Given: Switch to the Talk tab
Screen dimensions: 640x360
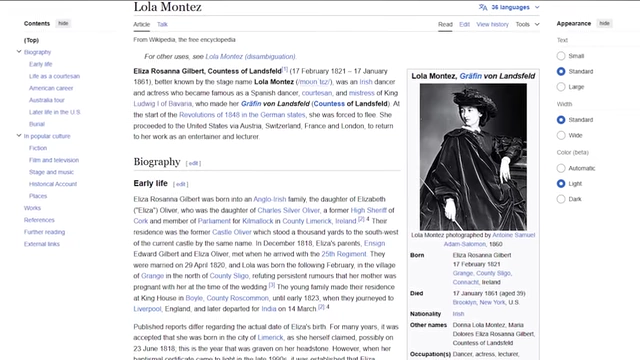Looking at the screenshot, I should [162, 24].
